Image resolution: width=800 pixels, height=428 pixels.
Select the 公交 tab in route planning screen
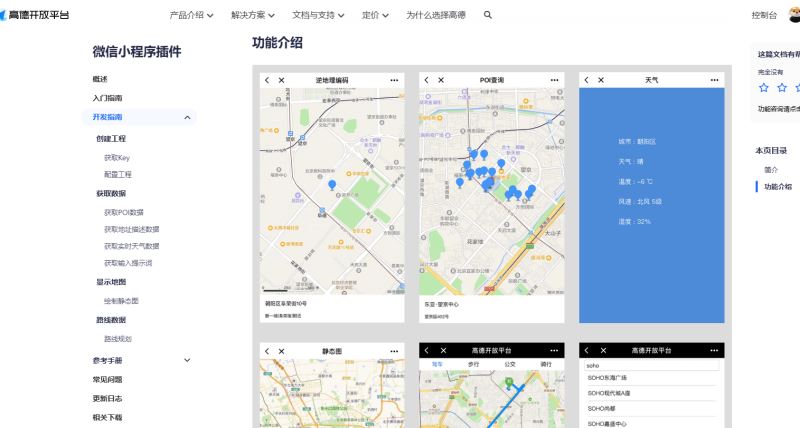point(510,364)
